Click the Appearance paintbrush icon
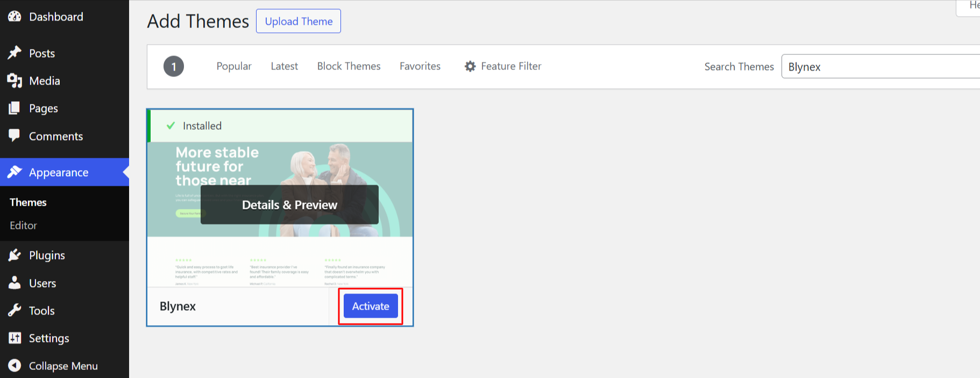This screenshot has width=980, height=378. point(15,172)
